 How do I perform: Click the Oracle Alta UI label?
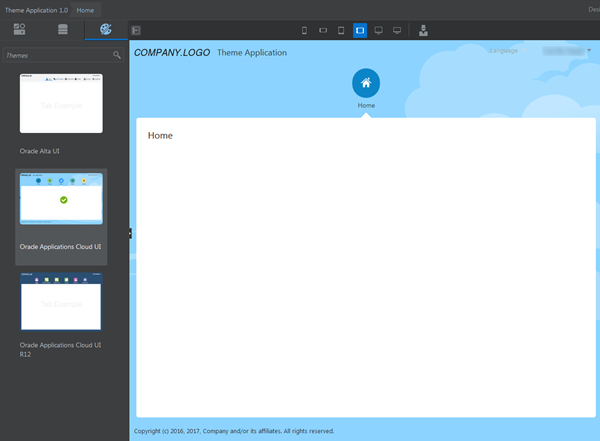coord(39,151)
